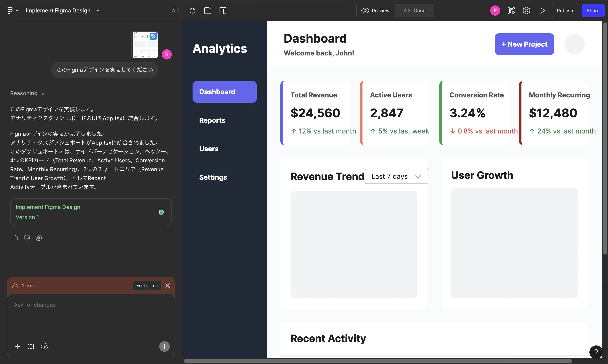Toggle the AI panel button
The width and height of the screenshot is (608, 364).
pos(174,11)
